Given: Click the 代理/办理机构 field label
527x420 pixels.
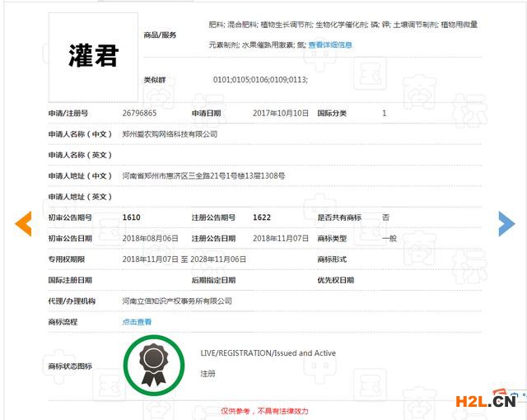Looking at the screenshot, I should (72, 301).
